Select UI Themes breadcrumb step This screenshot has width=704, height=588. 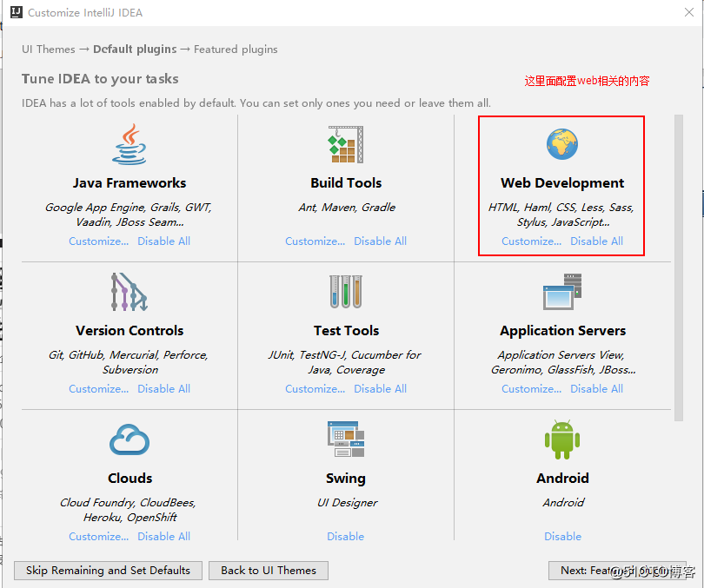[x=49, y=49]
